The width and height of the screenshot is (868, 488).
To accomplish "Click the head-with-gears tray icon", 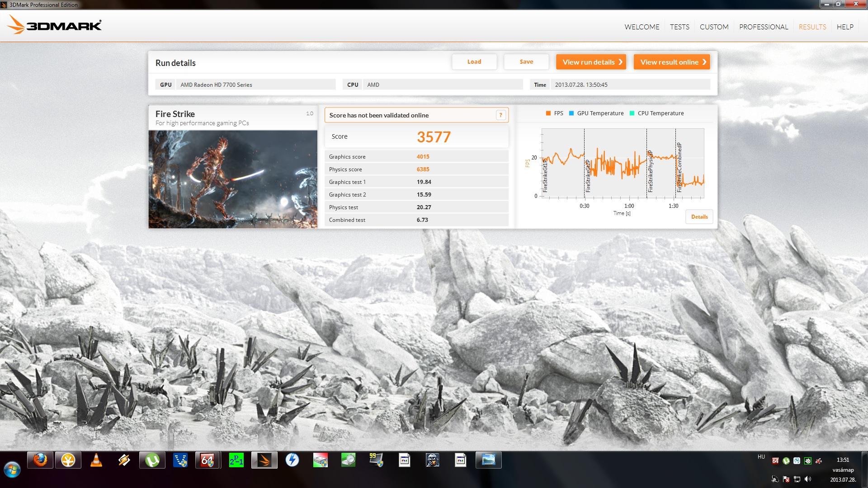I will [797, 461].
